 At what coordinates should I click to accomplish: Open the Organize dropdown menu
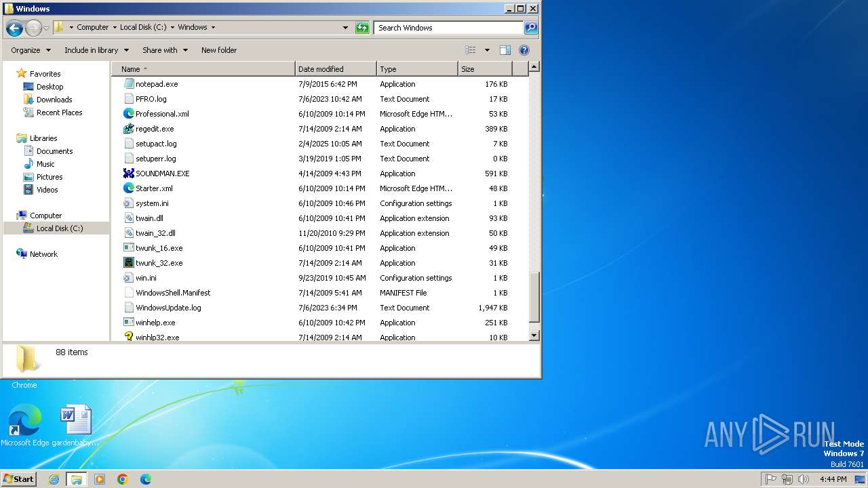31,50
